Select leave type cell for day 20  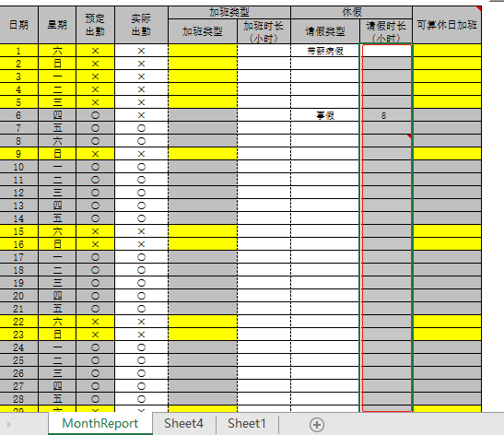pyautogui.click(x=325, y=296)
